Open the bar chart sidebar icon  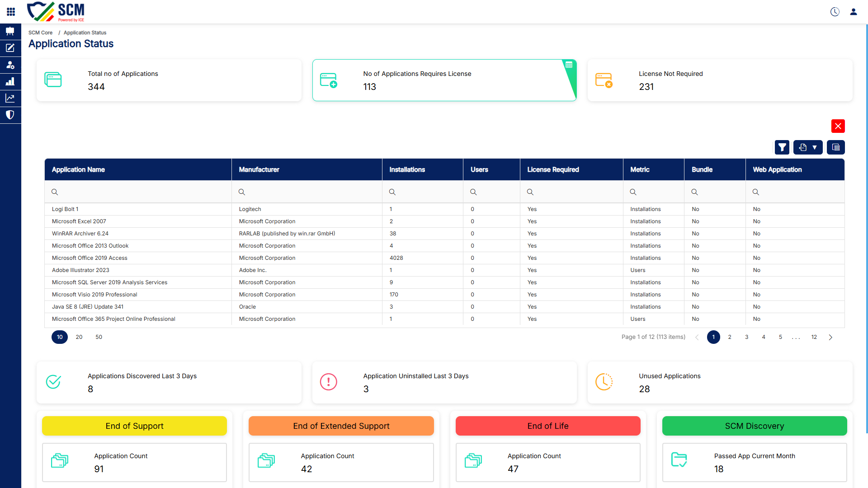[10, 81]
